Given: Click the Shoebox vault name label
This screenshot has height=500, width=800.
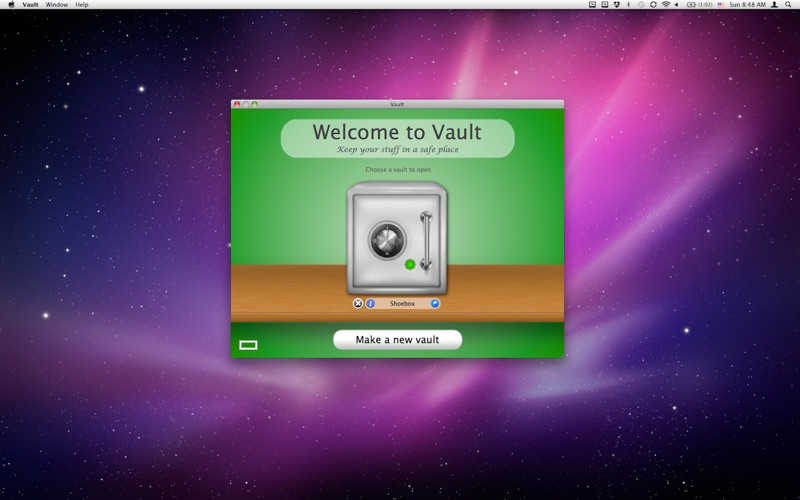Looking at the screenshot, I should coord(402,304).
